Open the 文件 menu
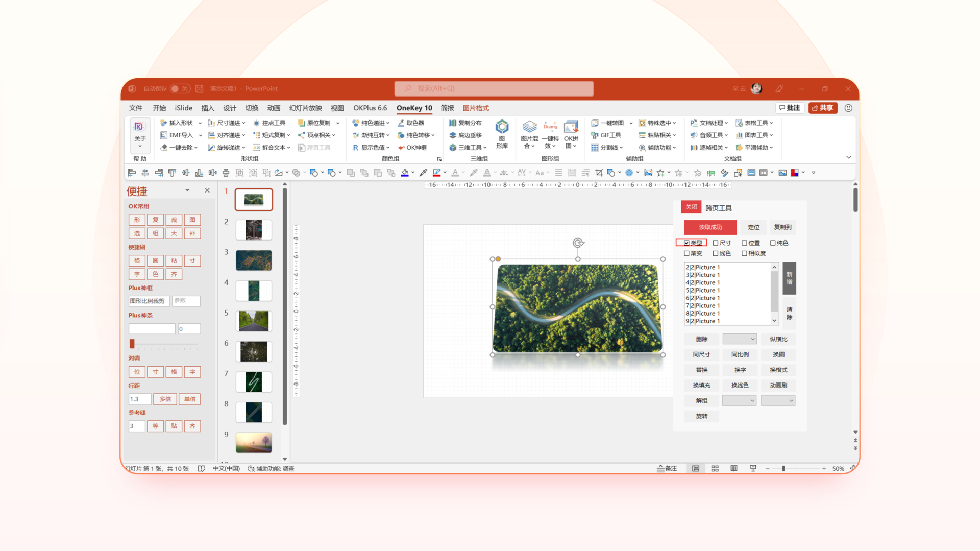This screenshot has height=551, width=980. (136, 108)
